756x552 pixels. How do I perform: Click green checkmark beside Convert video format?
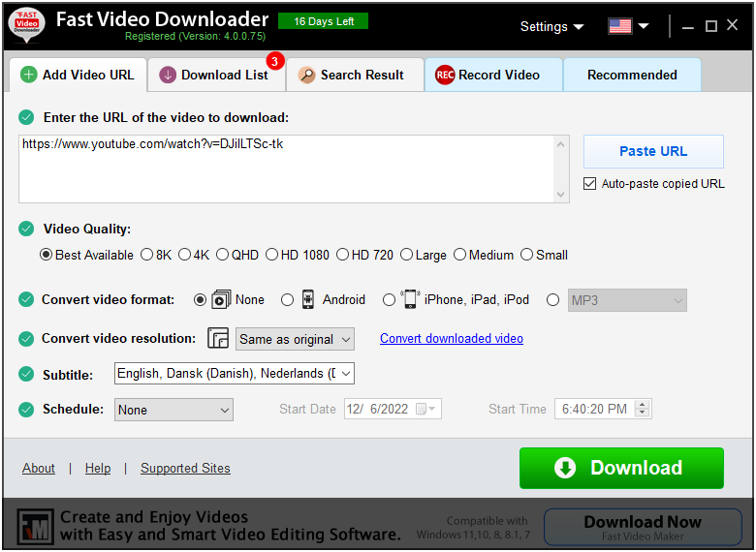[26, 299]
